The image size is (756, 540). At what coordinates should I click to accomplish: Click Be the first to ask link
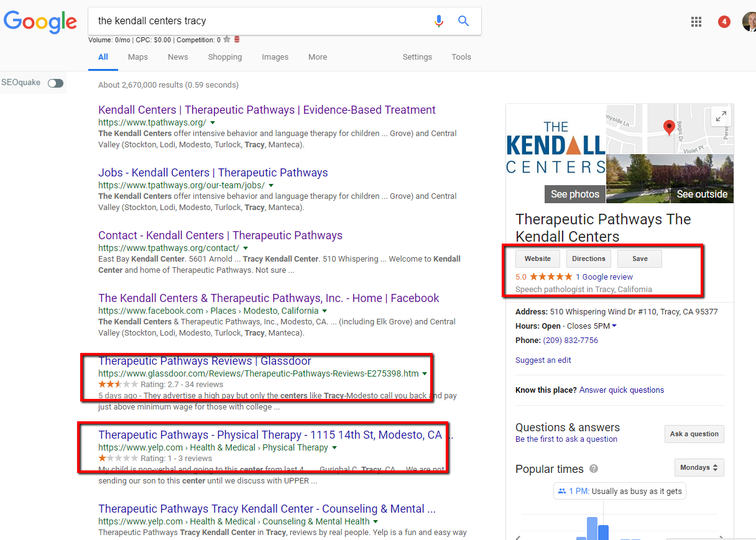tap(566, 439)
